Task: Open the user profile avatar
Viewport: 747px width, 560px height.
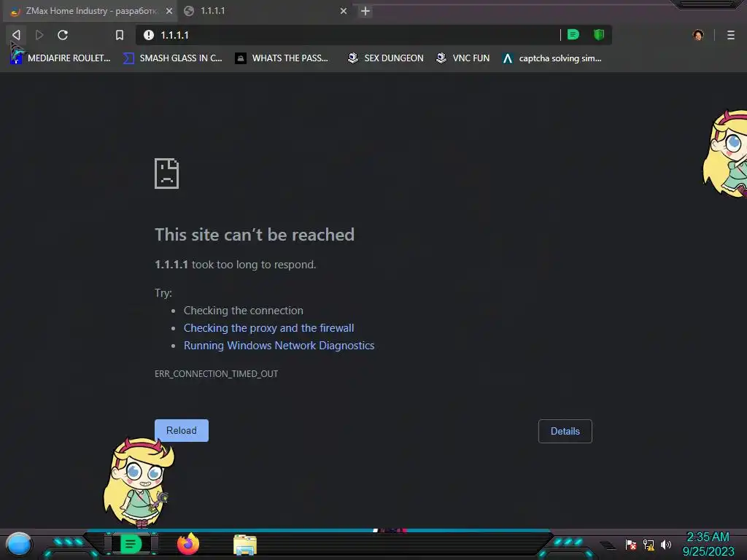Action: click(698, 35)
